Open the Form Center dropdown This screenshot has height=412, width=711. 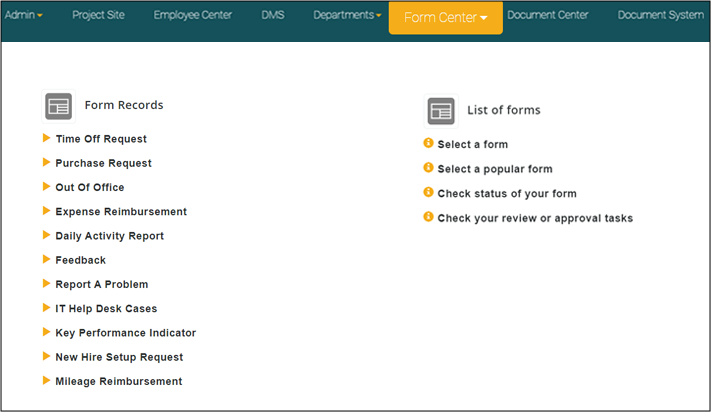click(x=445, y=18)
